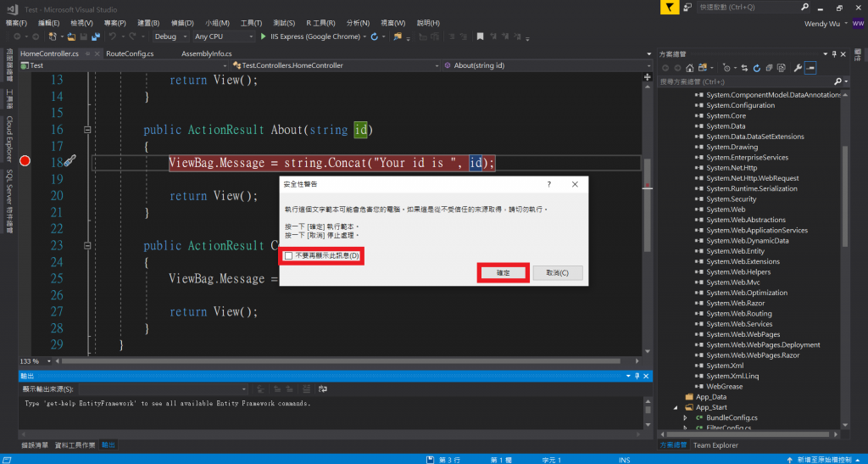
Task: Collapse the App_Start folder in Solution Explorer
Action: tap(676, 407)
